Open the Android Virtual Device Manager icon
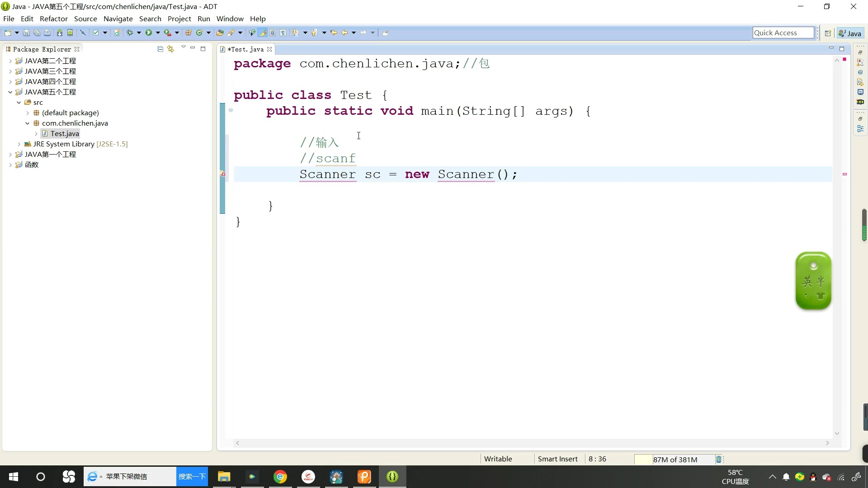 click(x=70, y=33)
